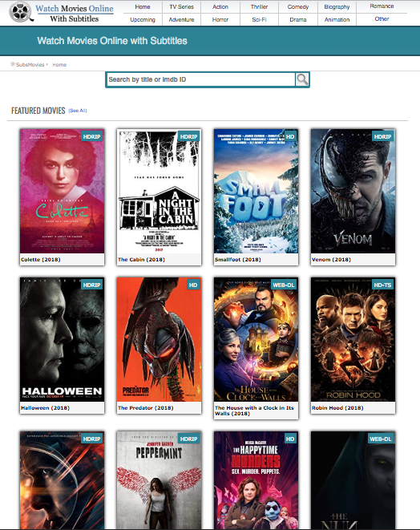420x530 pixels.
Task: Open the Peppermint movie poster
Action: pos(159,480)
